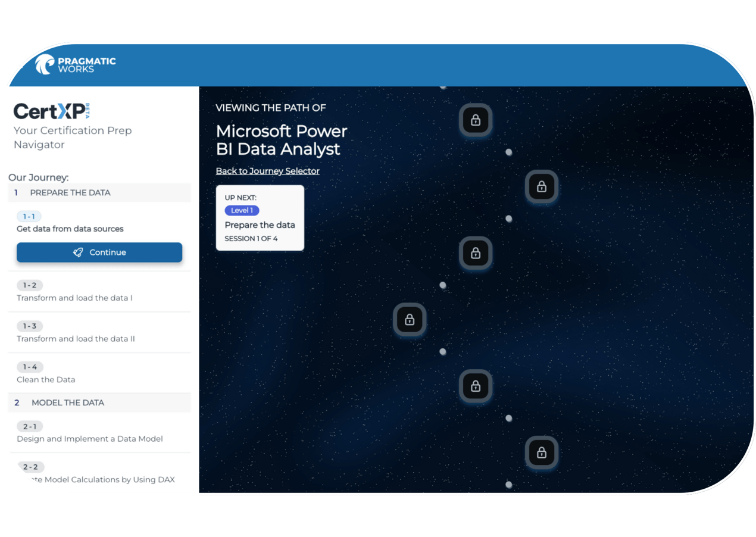The height and width of the screenshot is (537, 756).
Task: Click the 1 - 1 session badge
Action: tap(29, 217)
